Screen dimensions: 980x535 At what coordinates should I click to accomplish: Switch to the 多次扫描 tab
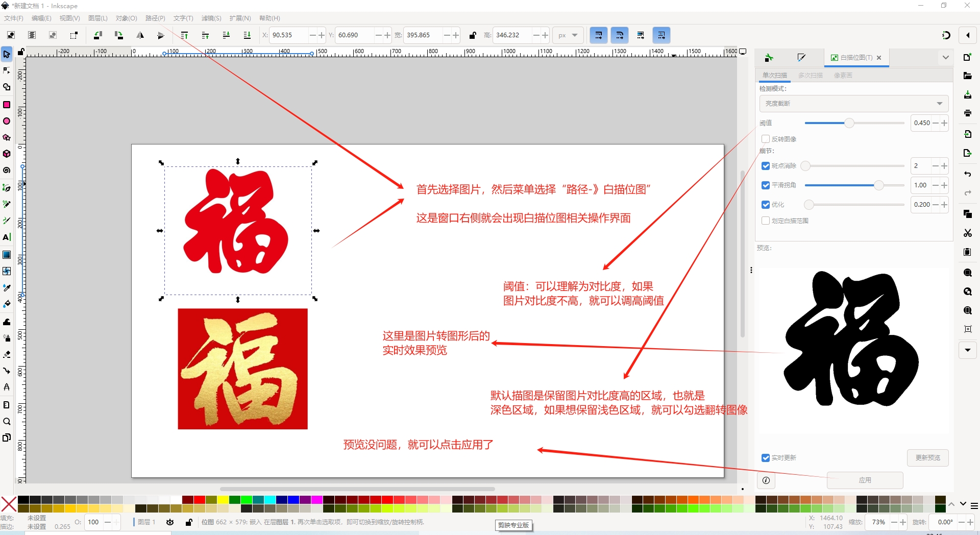(x=810, y=76)
